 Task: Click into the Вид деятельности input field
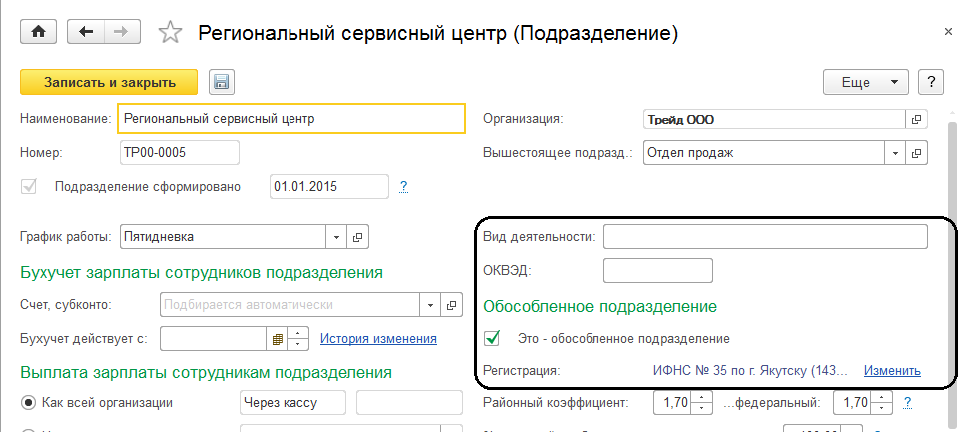click(765, 237)
